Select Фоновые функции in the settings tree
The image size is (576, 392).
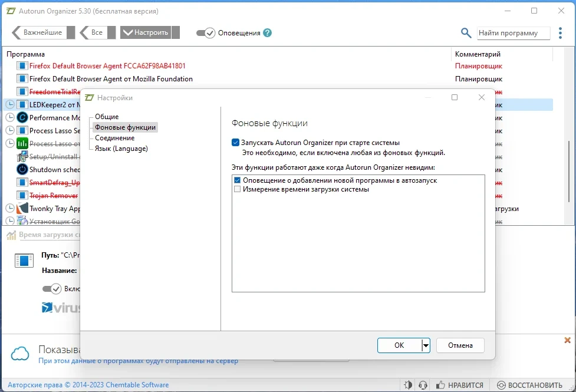tap(125, 127)
